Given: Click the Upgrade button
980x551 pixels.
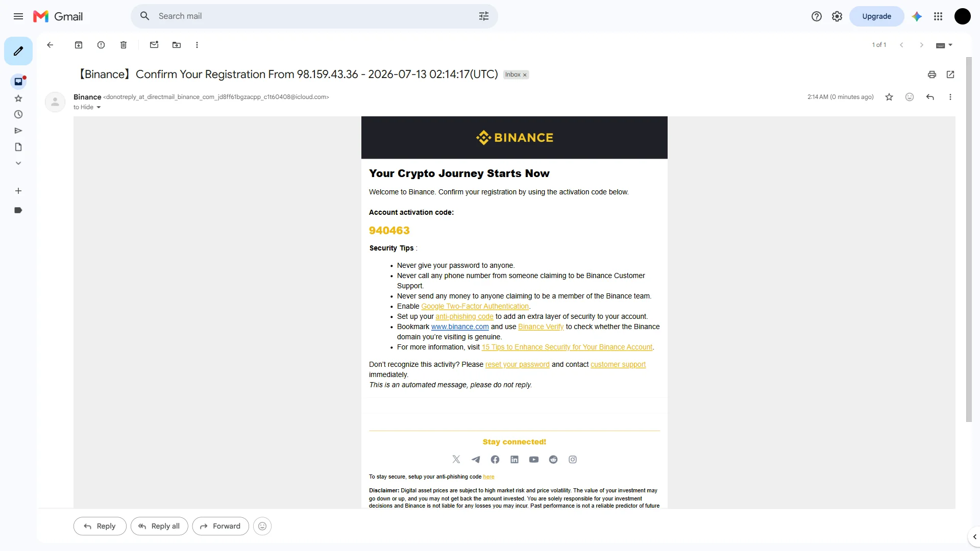Looking at the screenshot, I should coord(877,16).
